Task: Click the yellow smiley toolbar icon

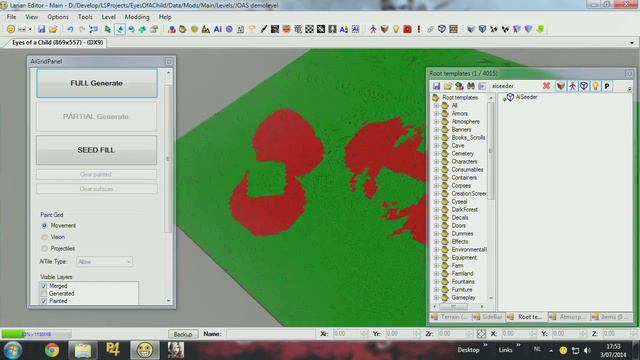Action: (x=11, y=29)
